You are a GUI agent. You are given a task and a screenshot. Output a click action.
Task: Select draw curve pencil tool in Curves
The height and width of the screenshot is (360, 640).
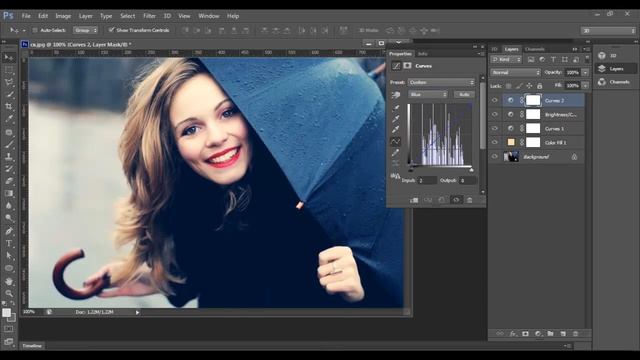tap(396, 153)
